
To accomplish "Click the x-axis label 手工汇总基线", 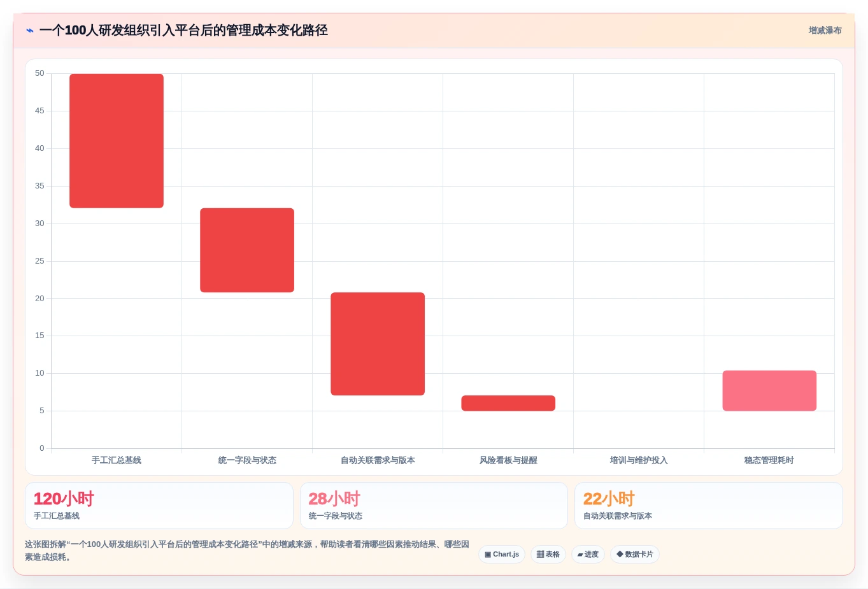I will [117, 460].
